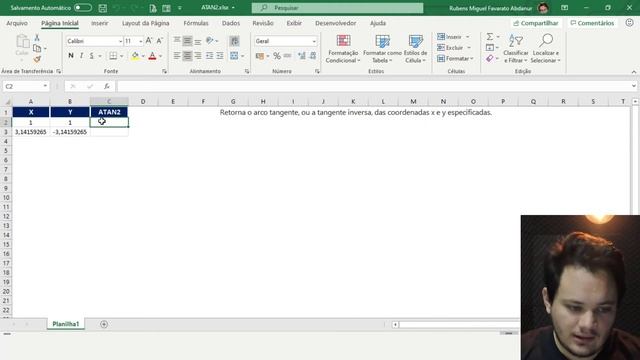Click the decrease decimal places icon
This screenshot has width=640, height=360.
[312, 56]
